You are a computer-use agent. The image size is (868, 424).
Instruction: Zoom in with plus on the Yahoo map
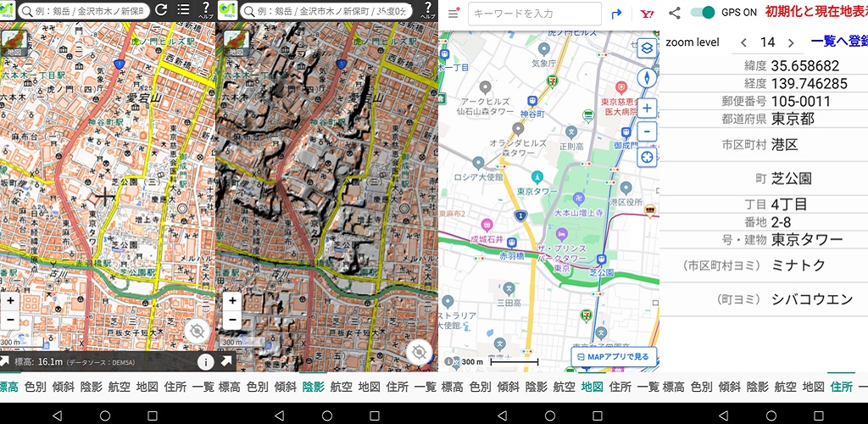click(x=647, y=109)
